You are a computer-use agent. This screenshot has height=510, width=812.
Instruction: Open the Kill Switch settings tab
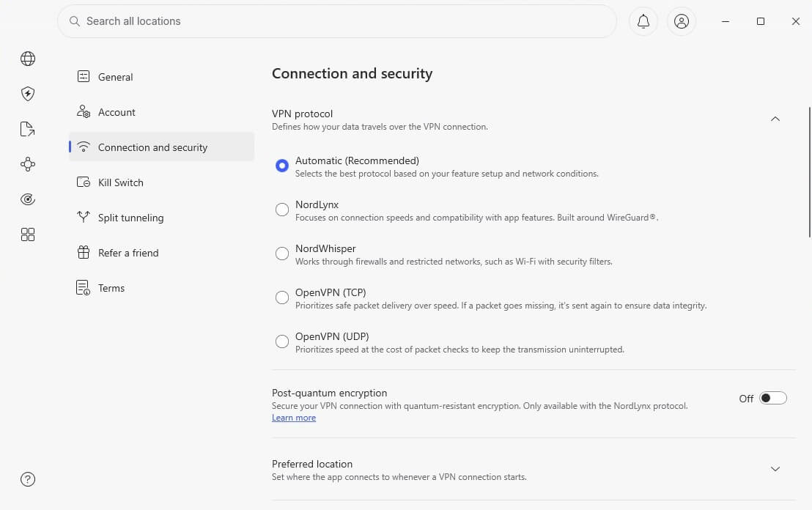tap(161, 182)
